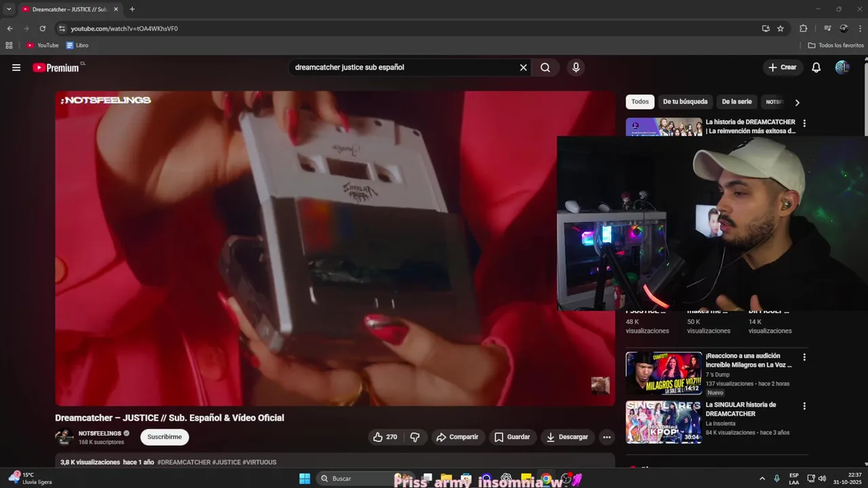This screenshot has height=488, width=868.
Task: Open Chrome profile avatar
Action: click(844, 28)
